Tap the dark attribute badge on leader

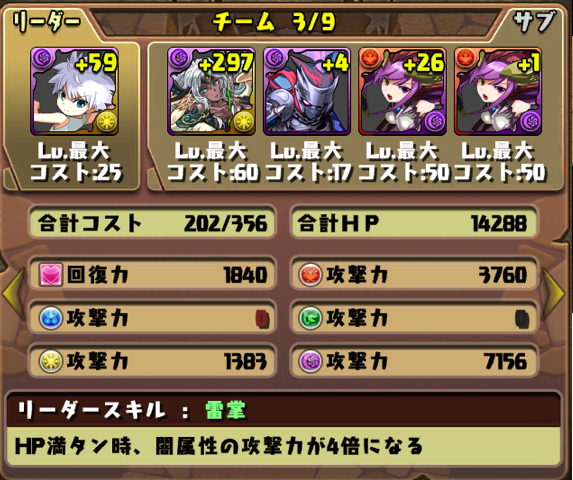coord(42,57)
